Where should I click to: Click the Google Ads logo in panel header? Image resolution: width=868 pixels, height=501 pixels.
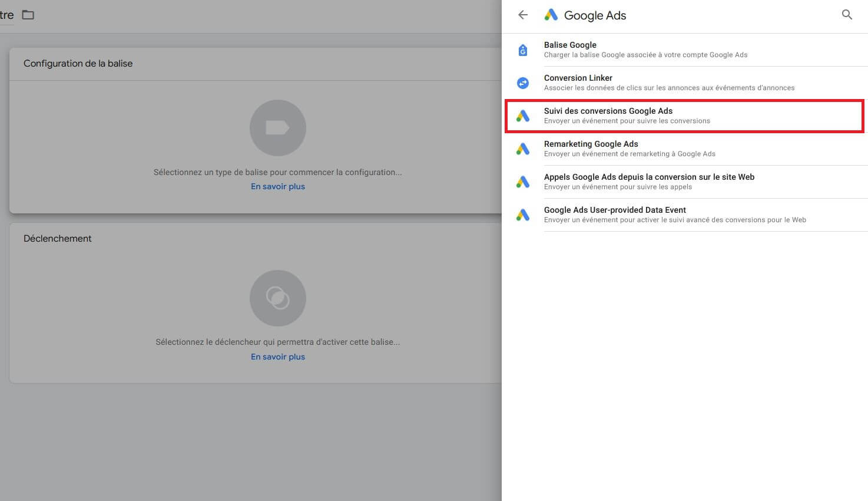[551, 15]
